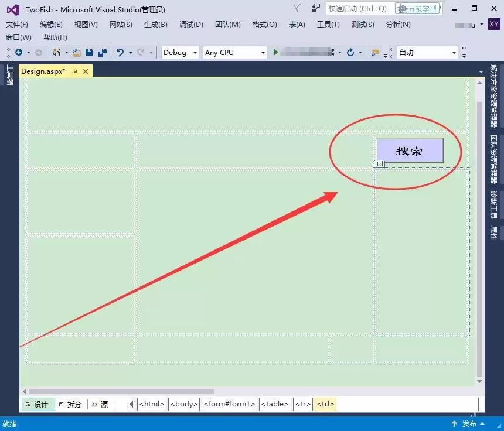The height and width of the screenshot is (431, 504).
Task: Click the Redo icon
Action: pos(141,52)
